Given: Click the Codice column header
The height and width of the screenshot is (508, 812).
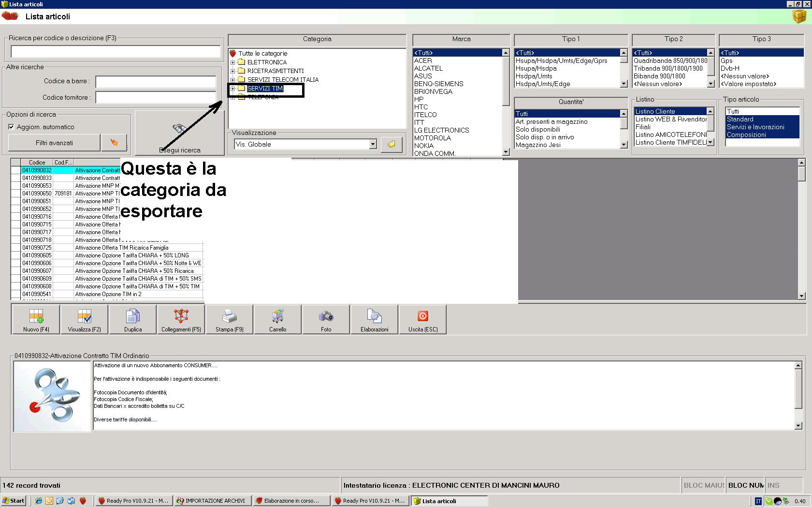Looking at the screenshot, I should pos(37,163).
